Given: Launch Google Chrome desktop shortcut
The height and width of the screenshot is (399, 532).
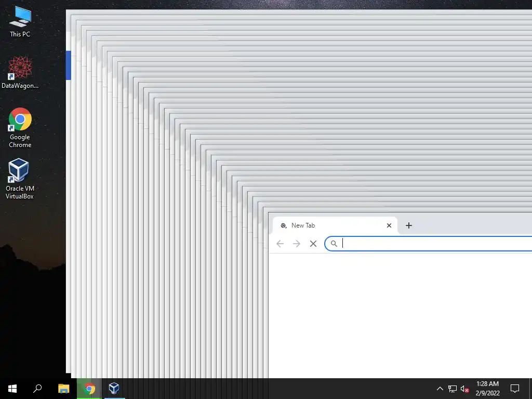Looking at the screenshot, I should click(x=20, y=128).
